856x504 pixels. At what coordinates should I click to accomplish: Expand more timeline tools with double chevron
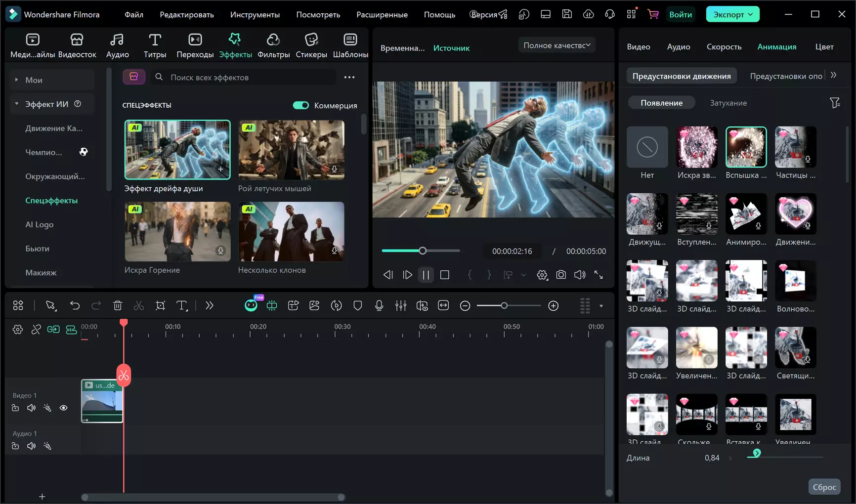point(210,306)
